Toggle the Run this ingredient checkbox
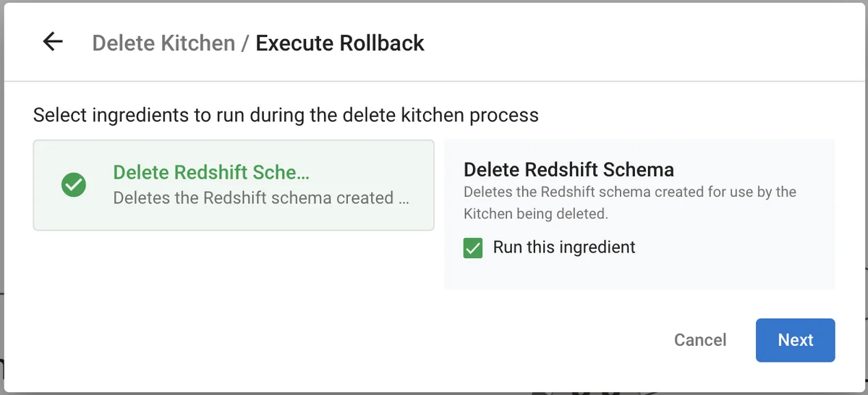The height and width of the screenshot is (395, 868). [x=473, y=248]
